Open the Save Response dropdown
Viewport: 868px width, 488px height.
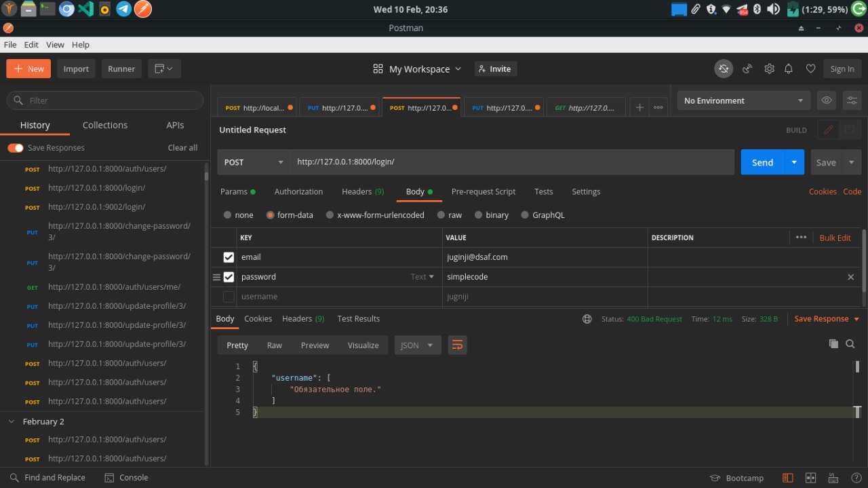[x=827, y=319]
